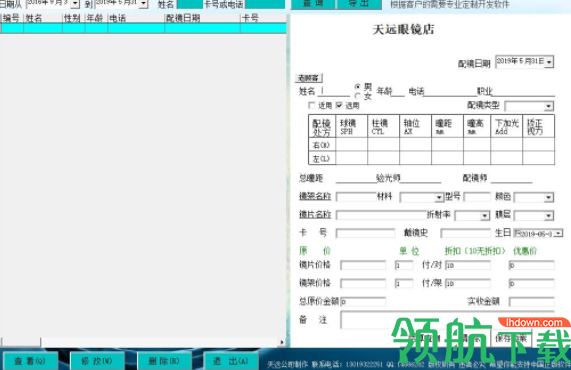Click the 电话 field in the form
The width and height of the screenshot is (571, 370).
pyautogui.click(x=450, y=91)
